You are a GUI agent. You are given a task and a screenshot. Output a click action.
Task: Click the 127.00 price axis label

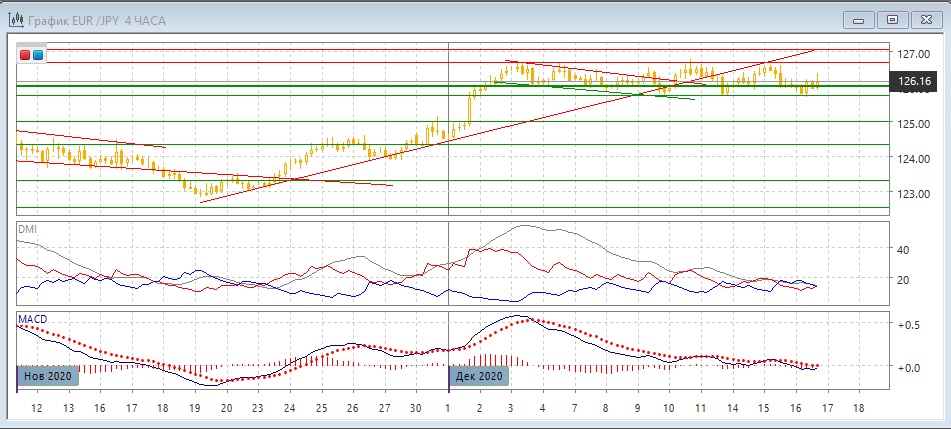(x=914, y=54)
